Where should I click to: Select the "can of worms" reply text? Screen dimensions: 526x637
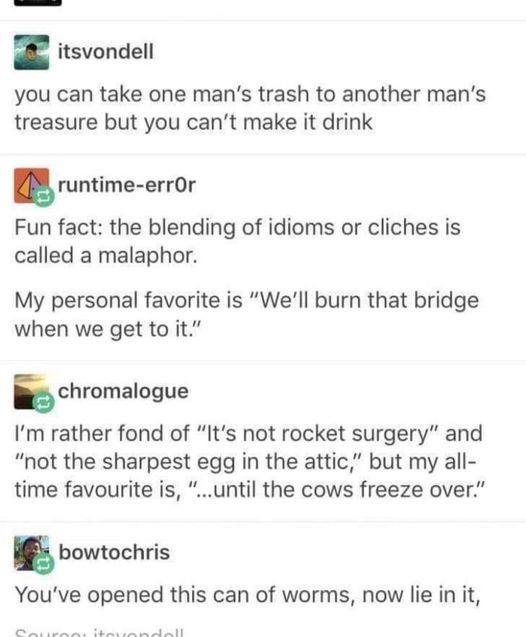point(248,595)
